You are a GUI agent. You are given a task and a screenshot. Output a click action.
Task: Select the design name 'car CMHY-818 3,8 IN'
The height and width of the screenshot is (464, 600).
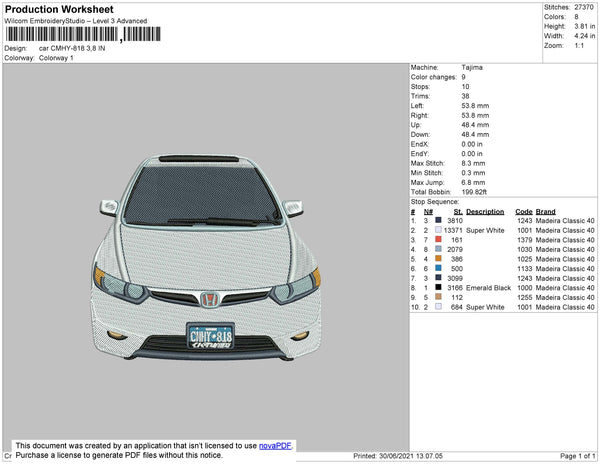72,49
